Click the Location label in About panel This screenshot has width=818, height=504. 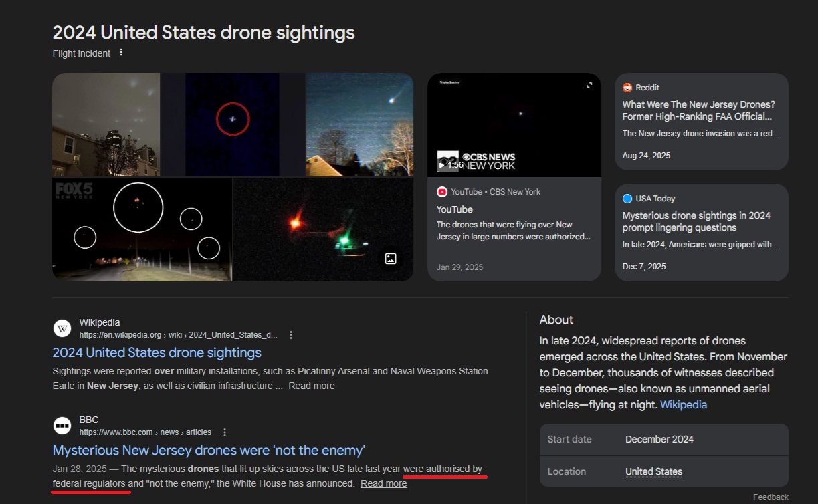(567, 471)
